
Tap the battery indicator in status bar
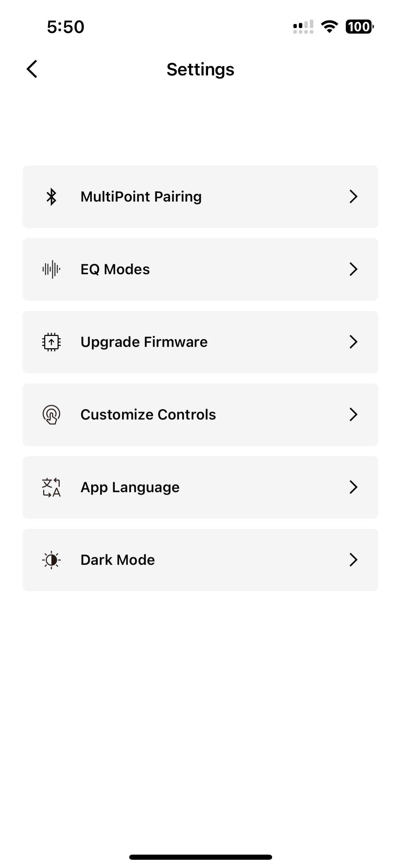coord(359,27)
